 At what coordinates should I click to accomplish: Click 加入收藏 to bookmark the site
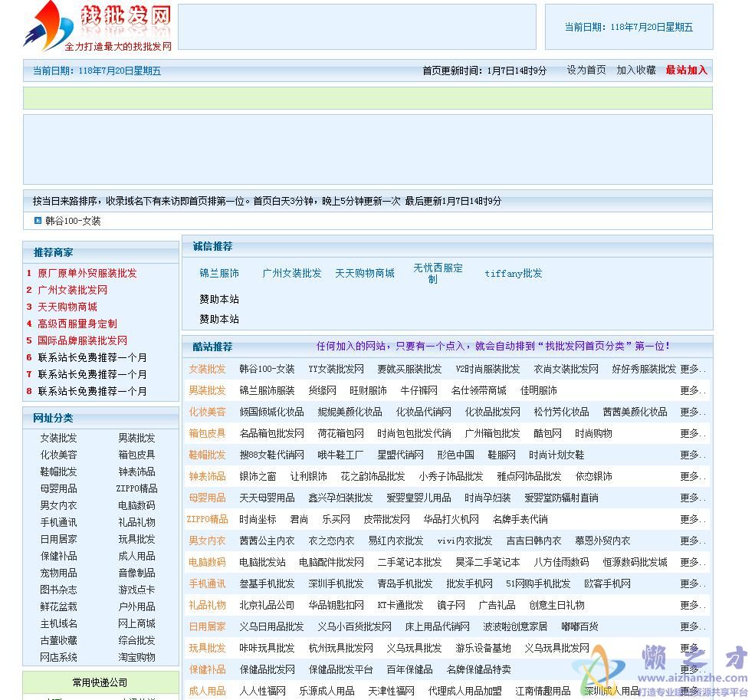tap(636, 71)
